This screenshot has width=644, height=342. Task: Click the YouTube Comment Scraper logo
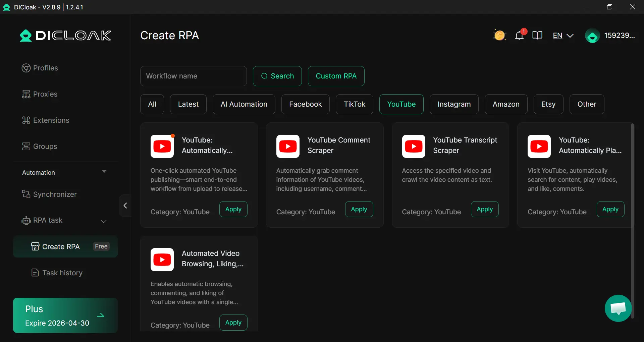pos(288,146)
